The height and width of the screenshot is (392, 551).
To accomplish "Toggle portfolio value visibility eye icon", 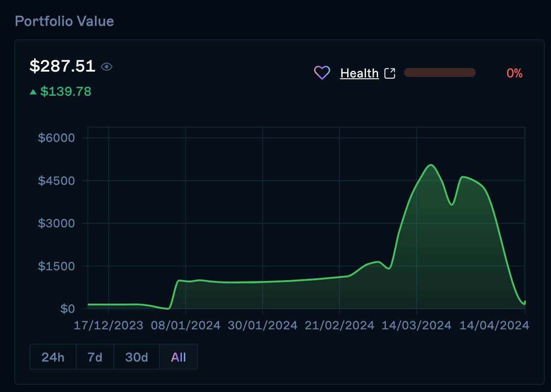I will (x=107, y=67).
